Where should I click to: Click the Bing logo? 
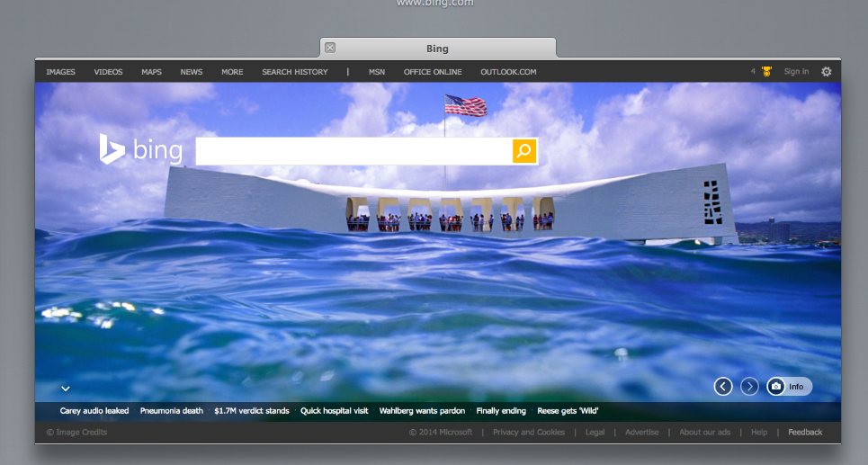pos(141,150)
